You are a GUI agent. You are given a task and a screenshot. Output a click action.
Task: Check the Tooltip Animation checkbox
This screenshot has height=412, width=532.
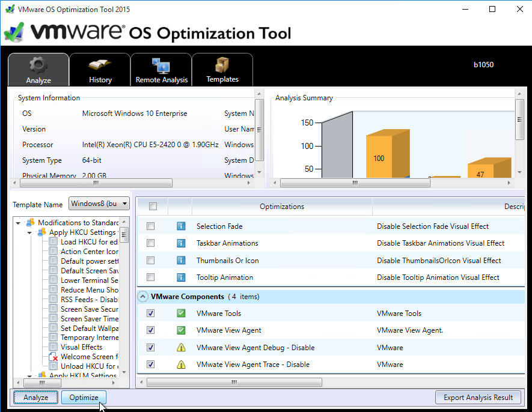point(151,277)
